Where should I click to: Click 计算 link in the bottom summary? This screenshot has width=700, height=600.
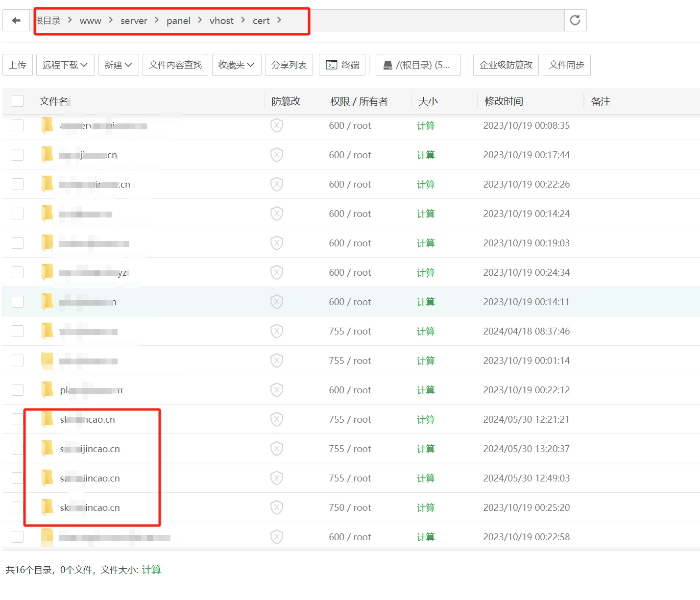coord(151,570)
